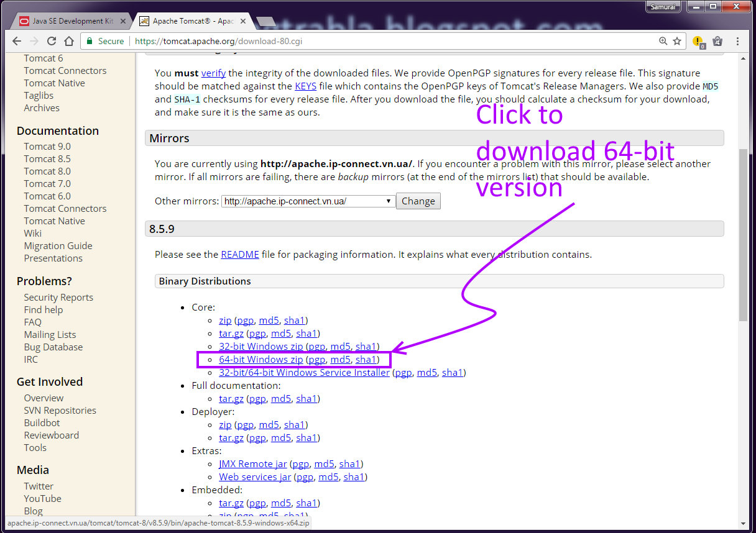Open Presentations sidebar link
The image size is (756, 533).
click(x=53, y=258)
